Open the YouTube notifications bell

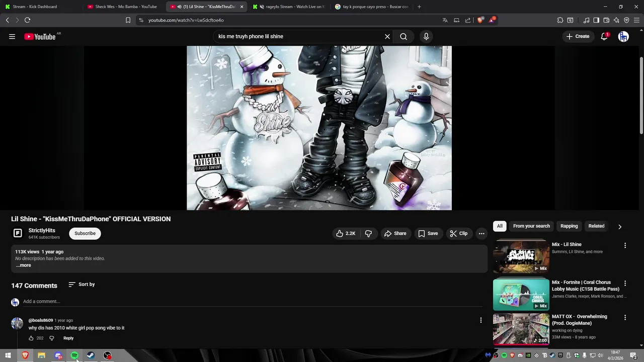click(x=604, y=36)
